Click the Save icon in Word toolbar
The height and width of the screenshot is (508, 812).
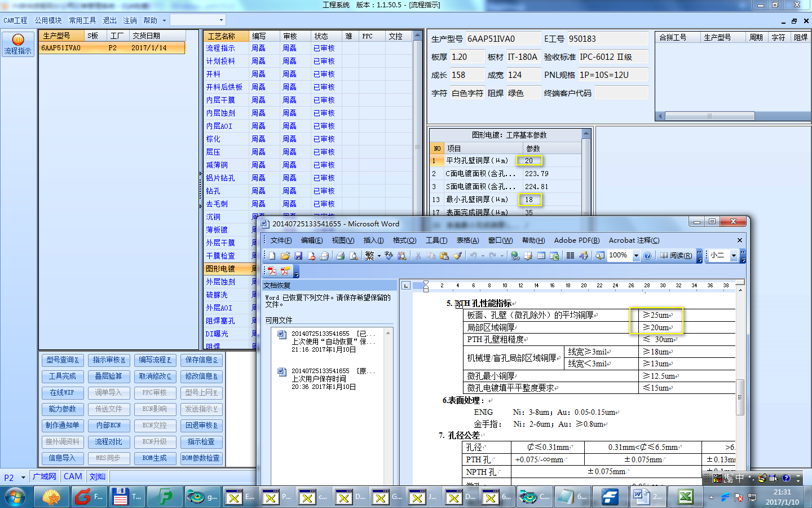298,256
